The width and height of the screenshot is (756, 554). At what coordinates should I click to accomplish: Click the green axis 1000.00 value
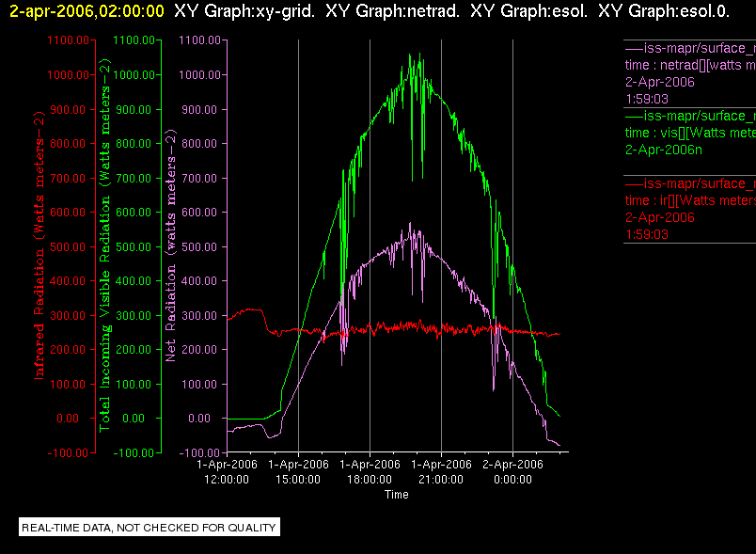(x=134, y=74)
